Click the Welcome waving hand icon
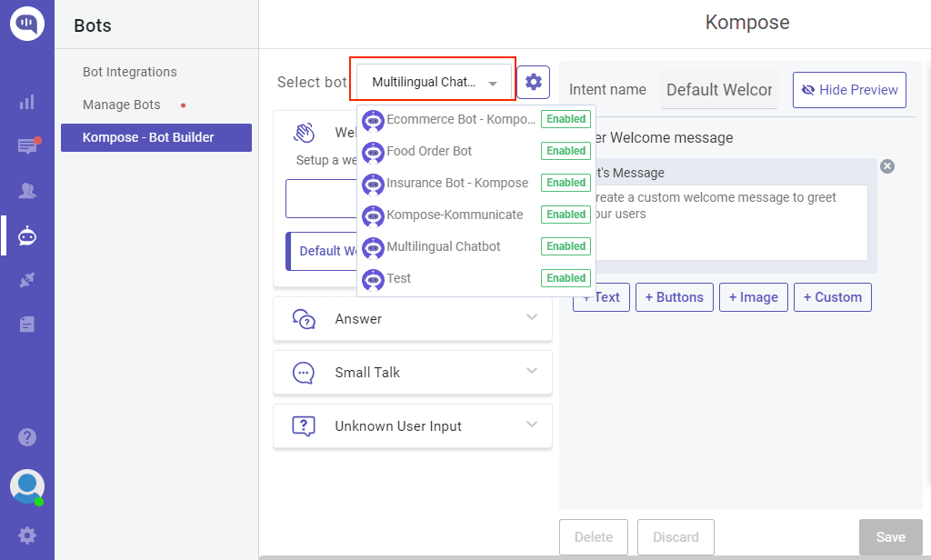Viewport: 931px width, 560px height. click(x=304, y=133)
